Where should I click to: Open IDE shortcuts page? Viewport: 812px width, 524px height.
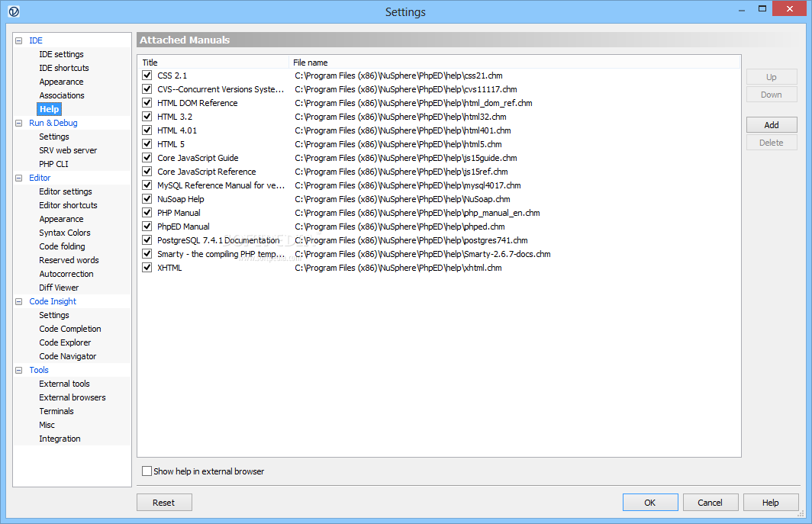click(63, 68)
